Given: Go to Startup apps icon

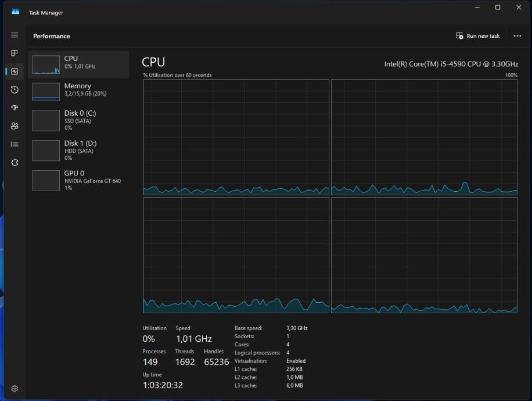Looking at the screenshot, I should (x=15, y=108).
